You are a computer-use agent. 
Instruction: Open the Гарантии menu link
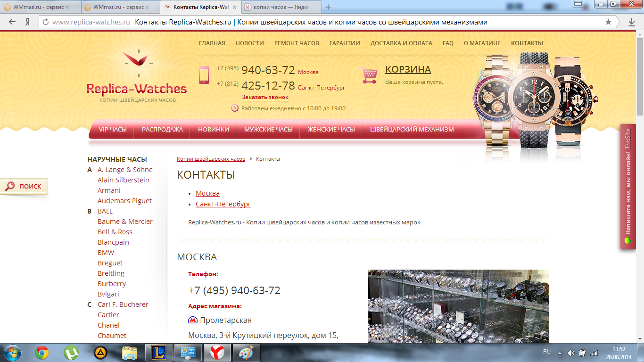pos(345,43)
